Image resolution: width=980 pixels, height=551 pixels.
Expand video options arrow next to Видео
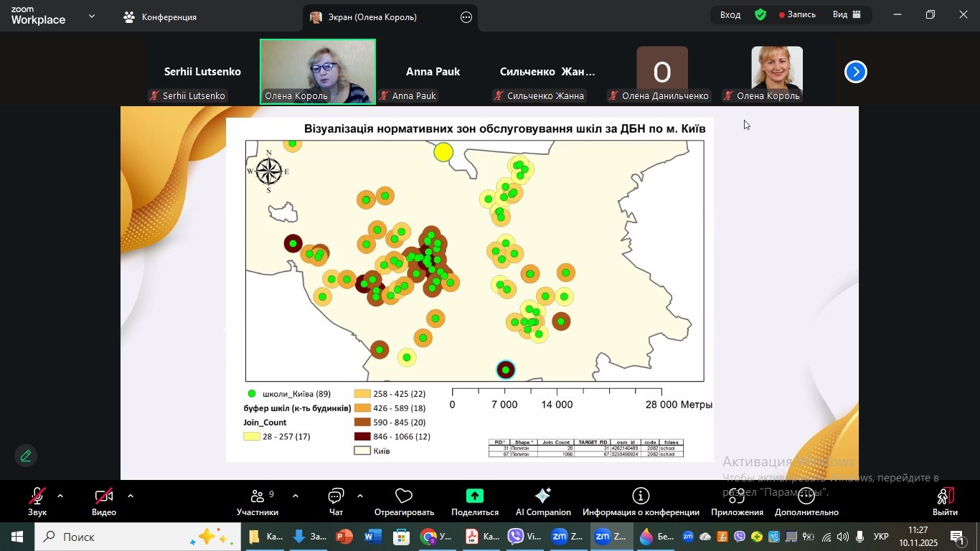pos(131,496)
